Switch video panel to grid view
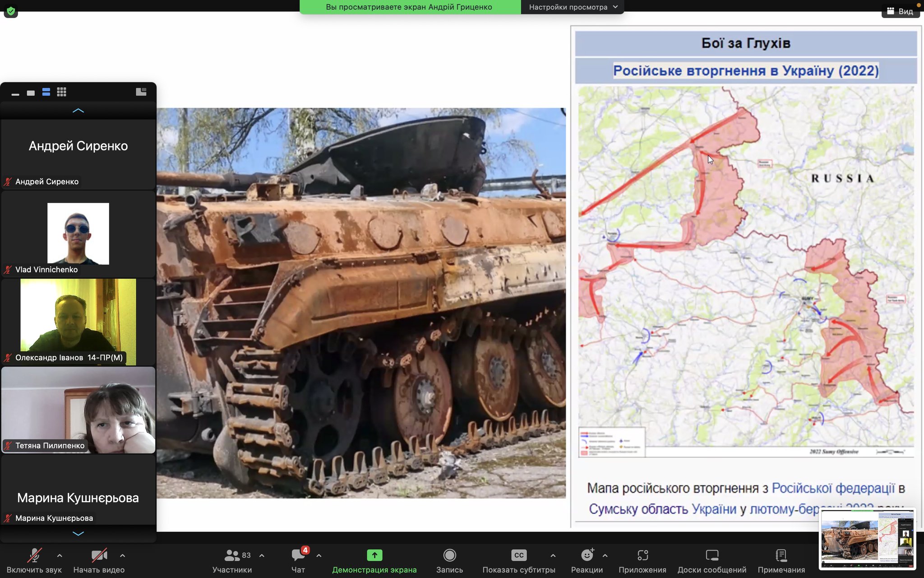The height and width of the screenshot is (578, 924). (x=62, y=92)
